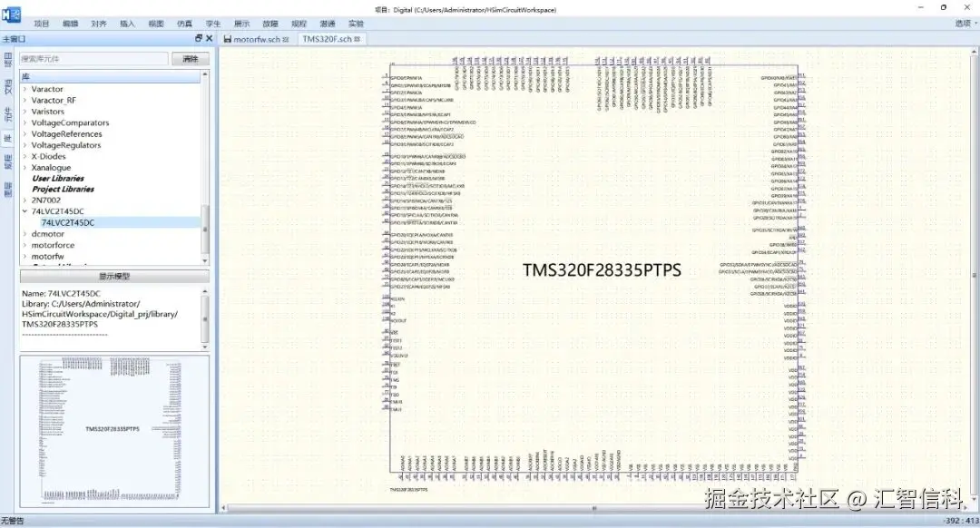
Task: Open the 对齐 menu
Action: tap(99, 24)
